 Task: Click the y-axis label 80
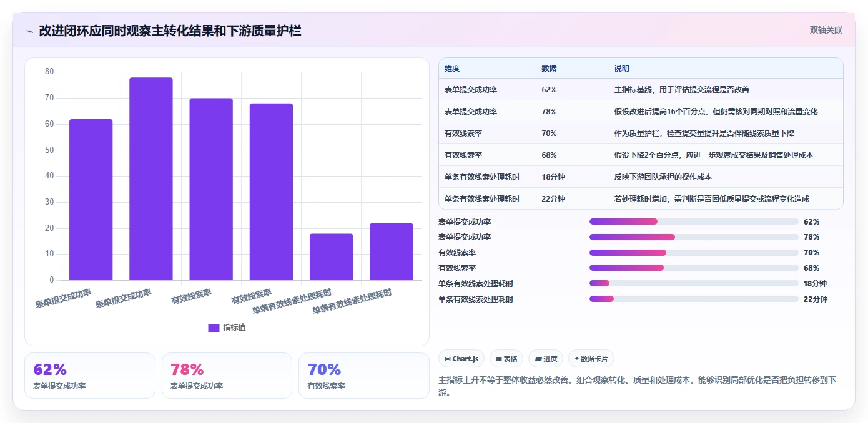[x=49, y=72]
